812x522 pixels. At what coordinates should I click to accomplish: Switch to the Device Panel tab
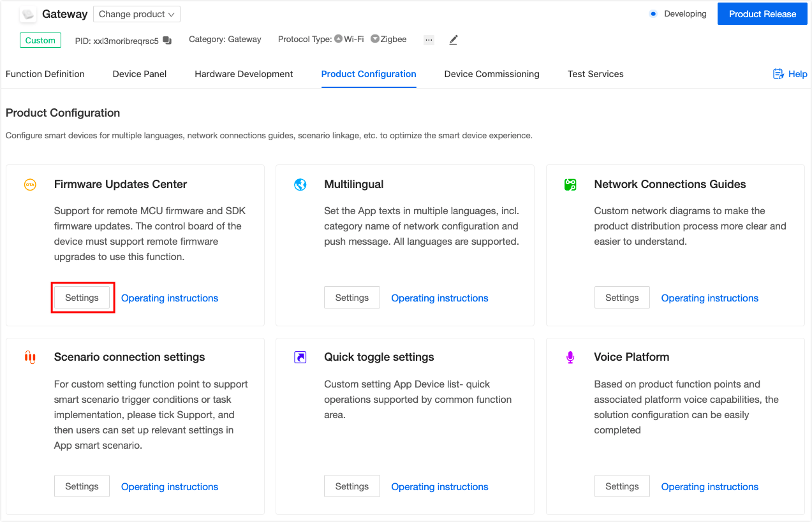tap(140, 74)
